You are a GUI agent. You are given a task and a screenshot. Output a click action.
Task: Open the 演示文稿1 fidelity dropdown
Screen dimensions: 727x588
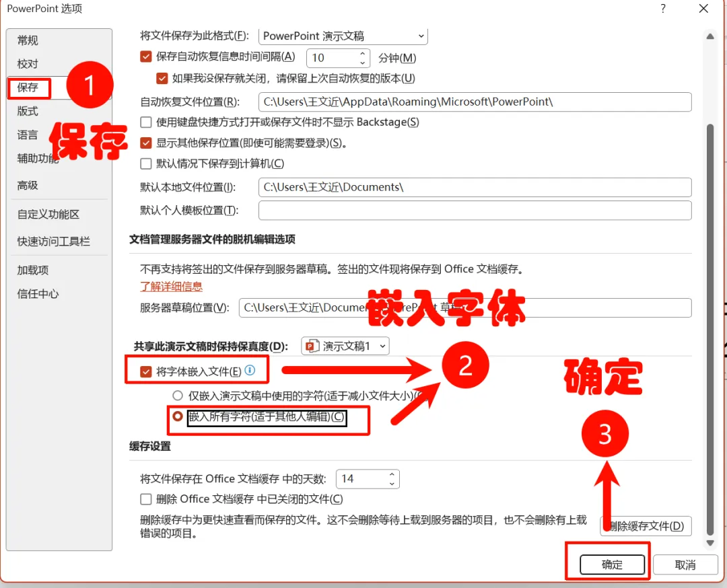(x=345, y=346)
